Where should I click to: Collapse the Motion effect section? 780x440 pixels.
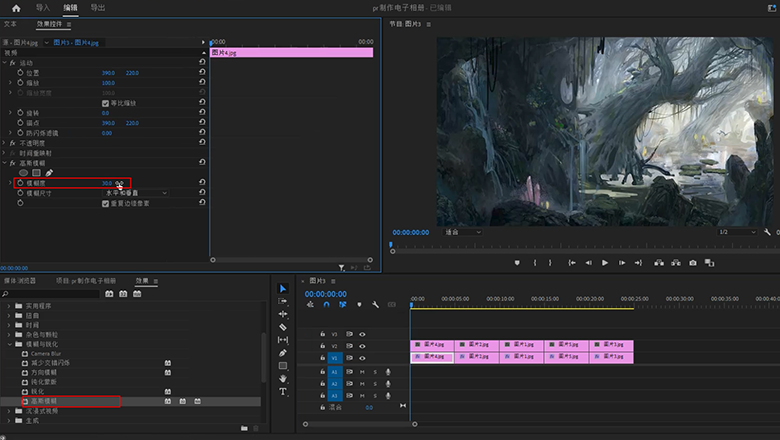tap(4, 63)
